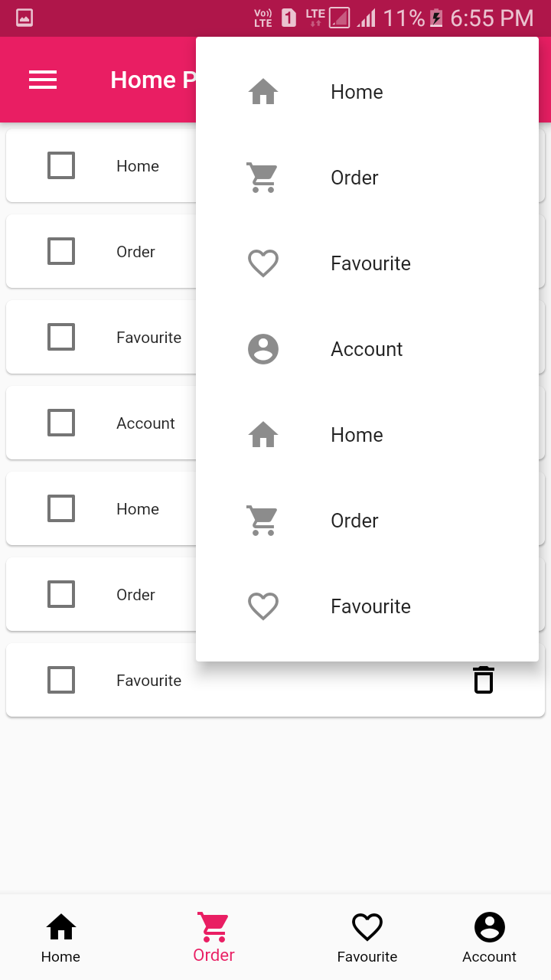Select Order in the popup list
This screenshot has width=551, height=980.
[354, 177]
